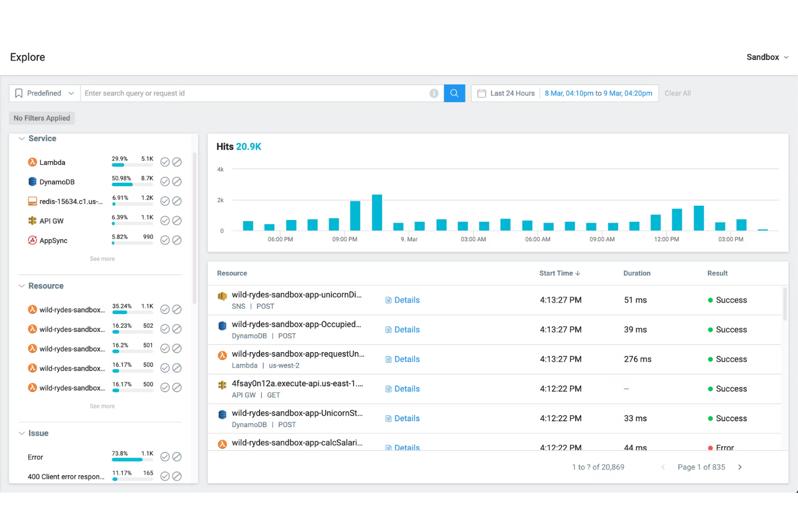The width and height of the screenshot is (798, 532).
Task: Collapse the Service section
Action: [x=22, y=139]
